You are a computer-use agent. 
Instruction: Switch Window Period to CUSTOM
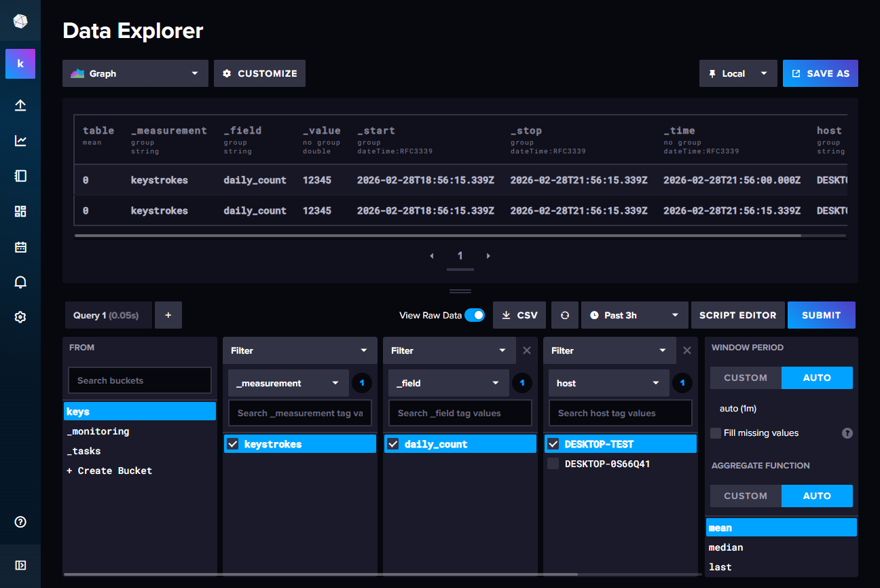click(745, 378)
